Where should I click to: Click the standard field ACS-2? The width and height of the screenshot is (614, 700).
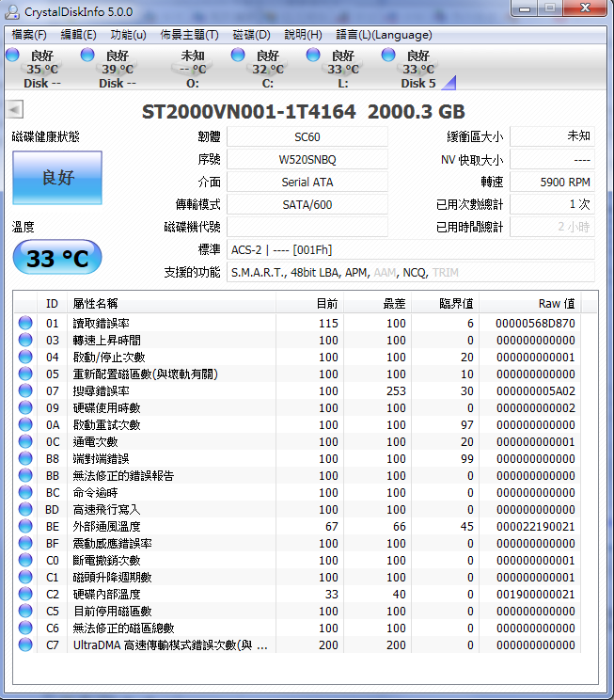point(411,249)
